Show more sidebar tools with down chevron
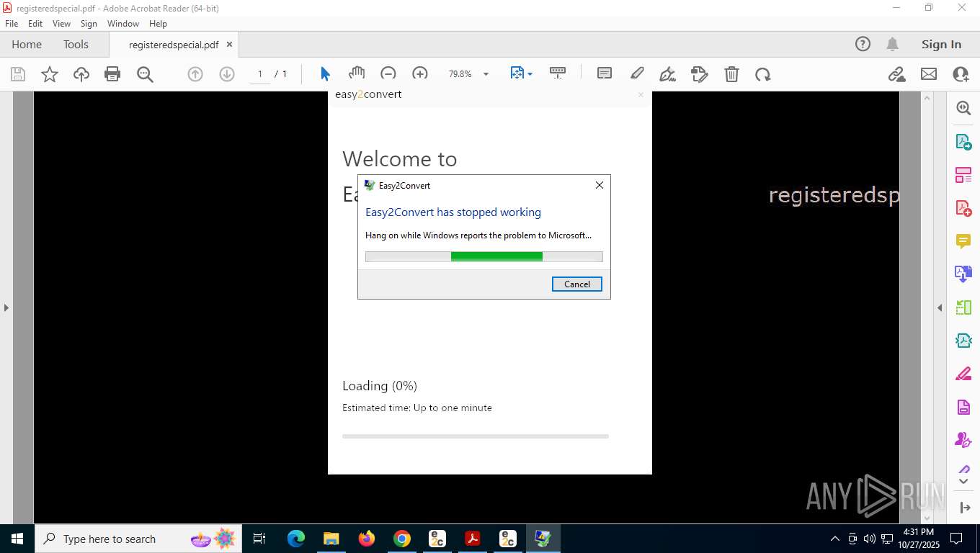This screenshot has width=980, height=553. (964, 481)
